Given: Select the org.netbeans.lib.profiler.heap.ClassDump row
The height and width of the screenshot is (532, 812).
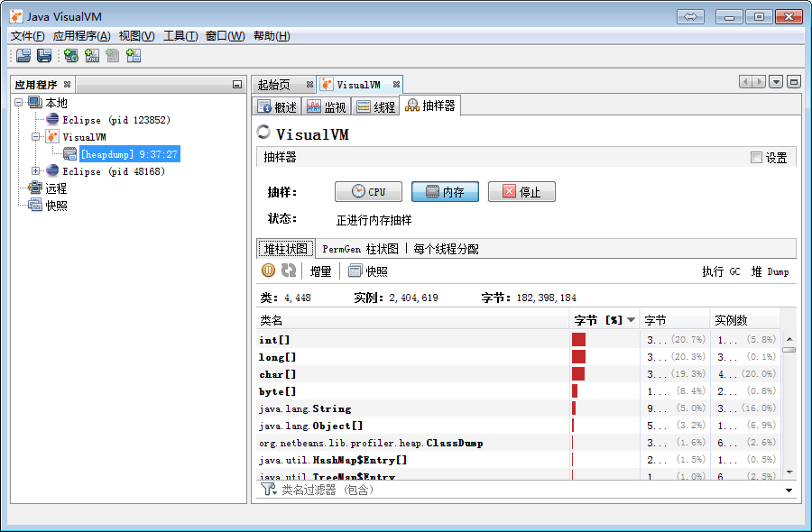Looking at the screenshot, I should pos(518,443).
